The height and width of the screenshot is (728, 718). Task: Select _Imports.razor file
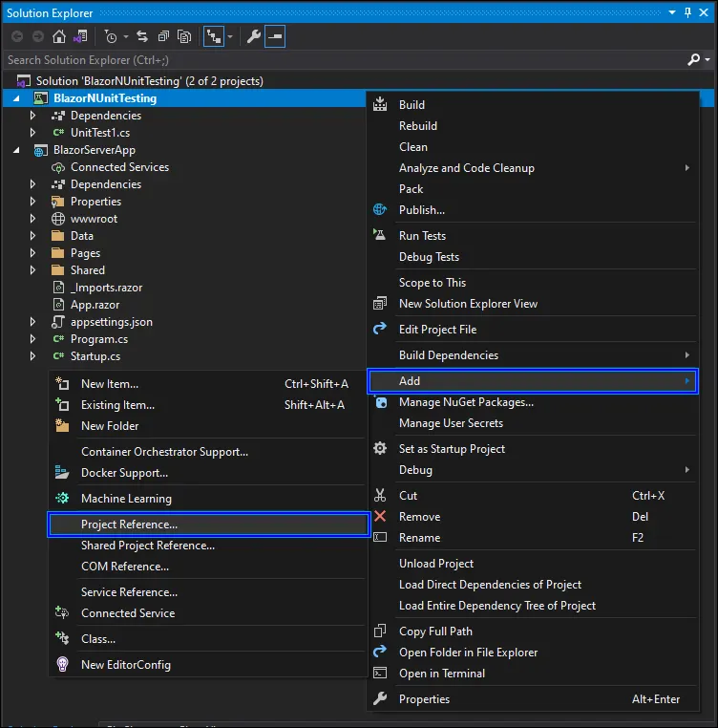tap(106, 288)
